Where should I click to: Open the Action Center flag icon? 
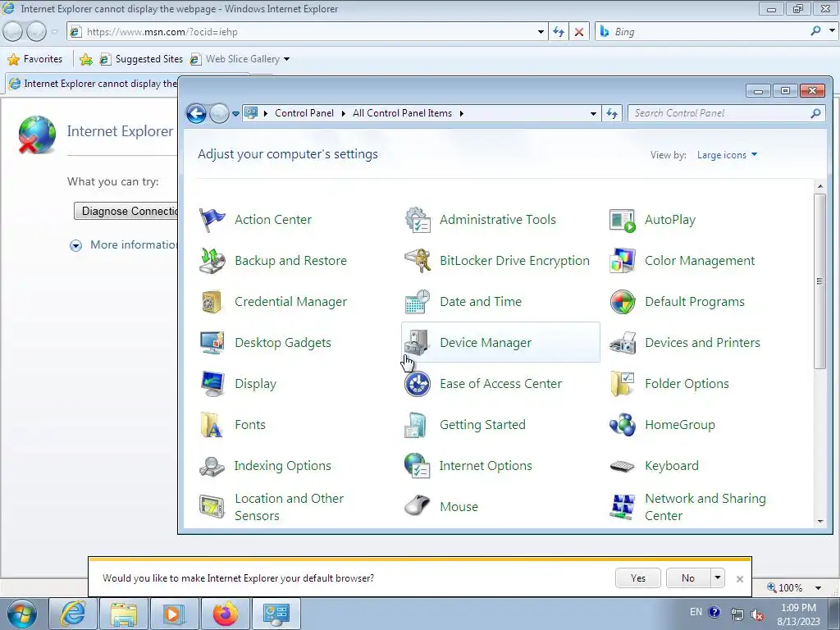(212, 220)
